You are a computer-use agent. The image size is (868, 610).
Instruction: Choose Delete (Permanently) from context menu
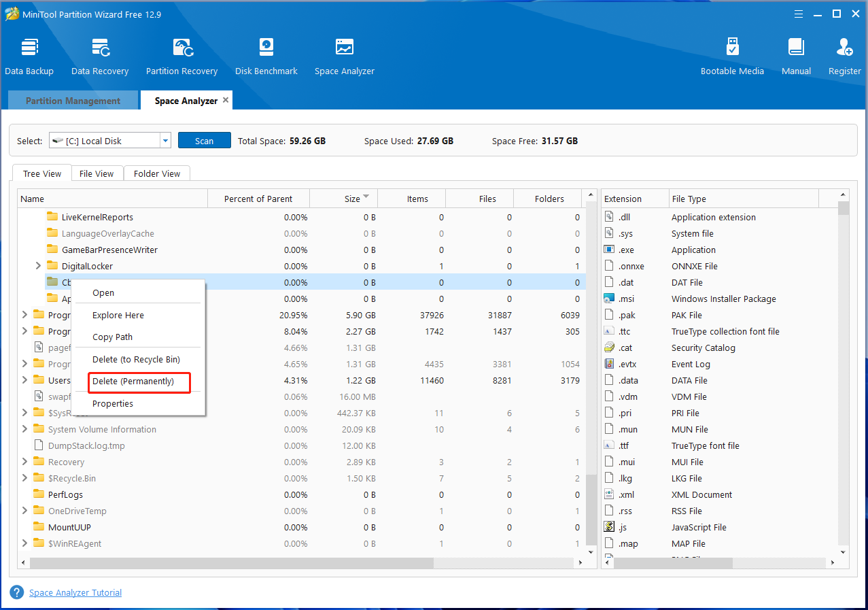tap(133, 382)
